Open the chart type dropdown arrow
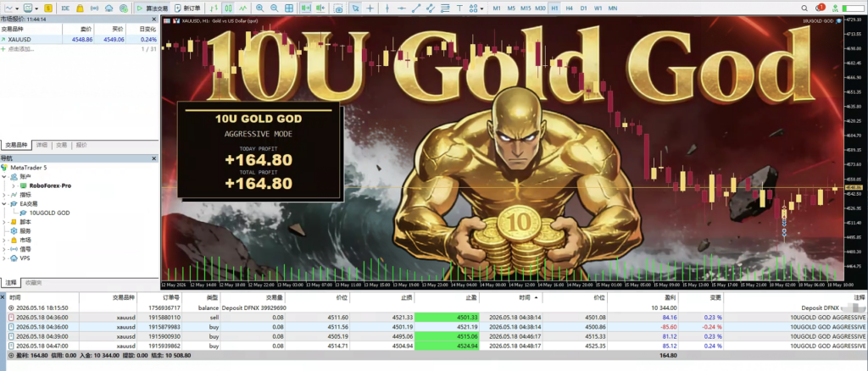The image size is (868, 371). (18, 8)
